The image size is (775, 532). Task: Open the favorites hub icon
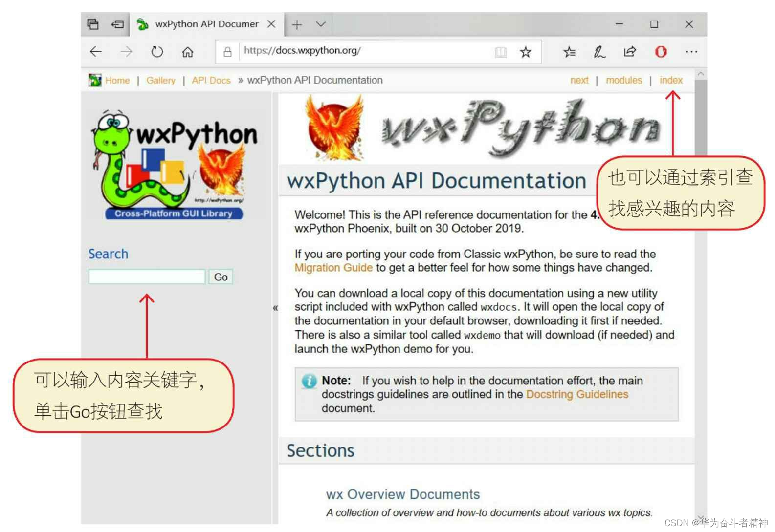569,52
